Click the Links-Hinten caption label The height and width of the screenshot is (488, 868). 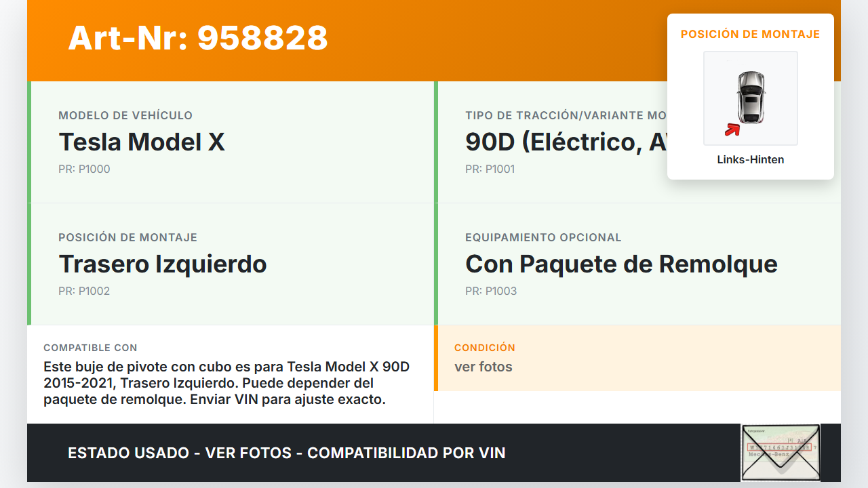pyautogui.click(x=751, y=160)
